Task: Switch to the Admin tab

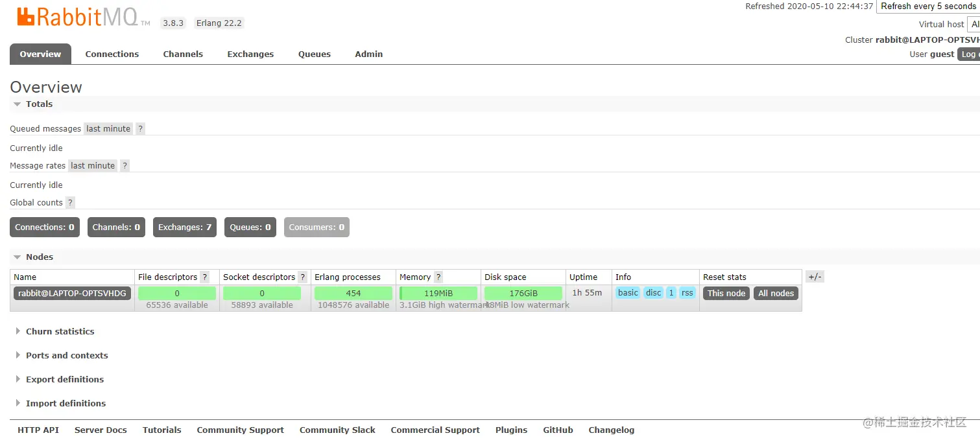Action: (369, 54)
